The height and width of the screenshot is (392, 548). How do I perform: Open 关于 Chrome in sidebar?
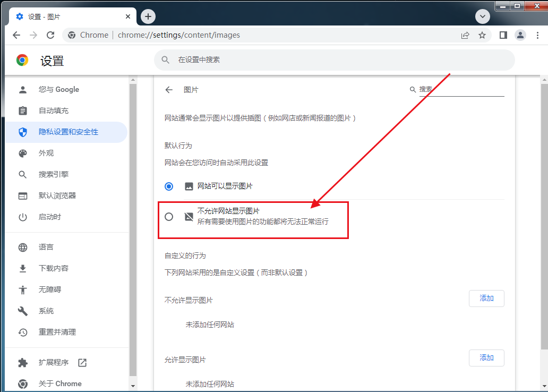[x=66, y=384]
